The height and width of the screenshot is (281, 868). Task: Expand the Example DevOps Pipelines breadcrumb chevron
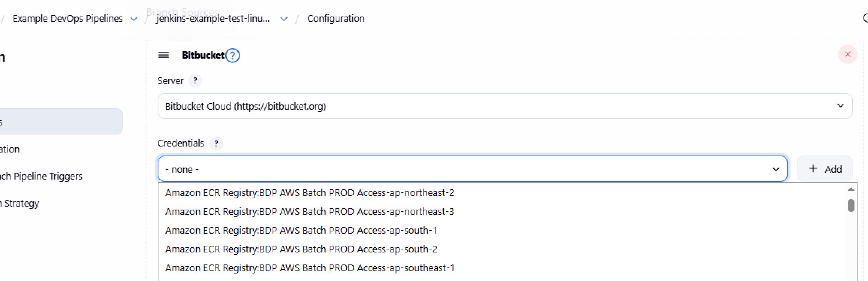[134, 19]
